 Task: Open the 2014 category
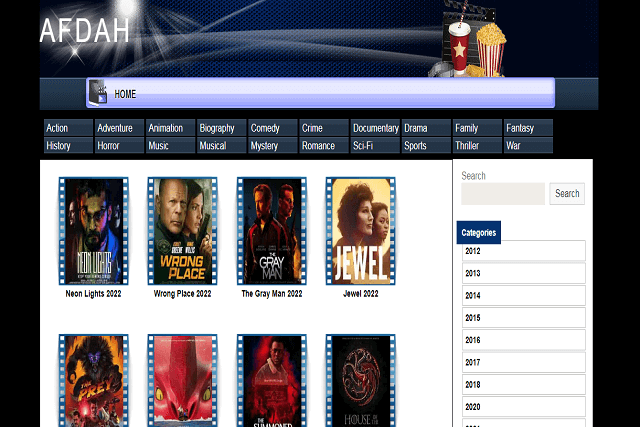pyautogui.click(x=524, y=296)
